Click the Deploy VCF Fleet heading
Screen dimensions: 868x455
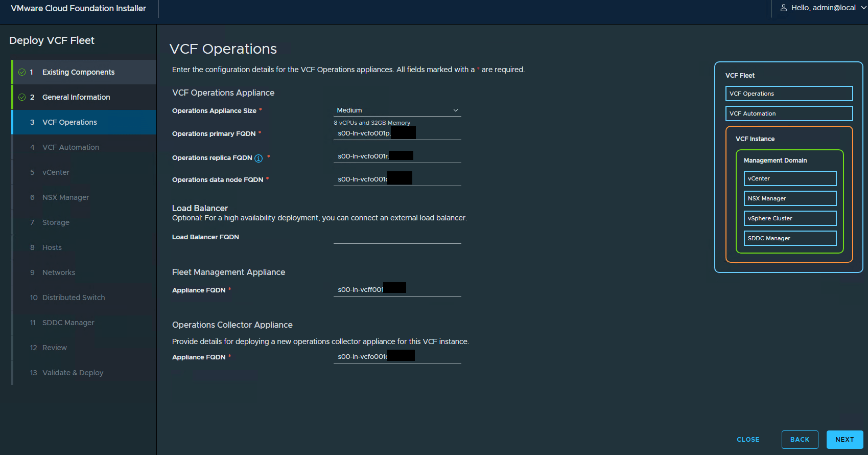tap(52, 40)
